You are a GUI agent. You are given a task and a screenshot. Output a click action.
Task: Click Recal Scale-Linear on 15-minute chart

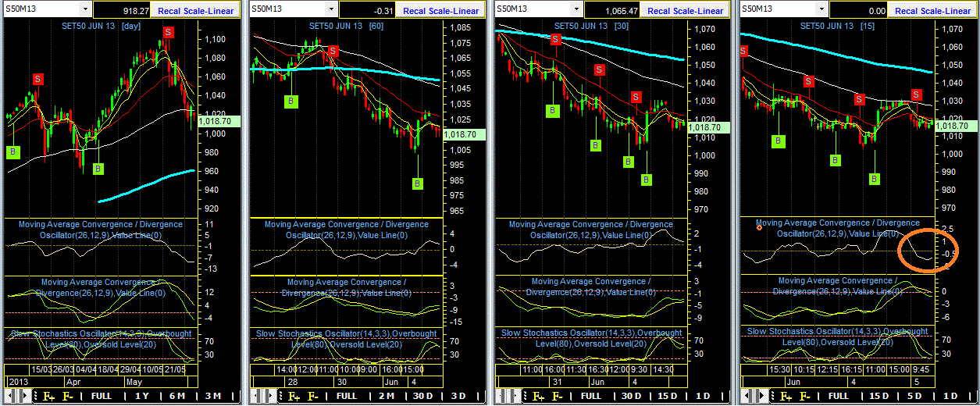click(x=933, y=11)
